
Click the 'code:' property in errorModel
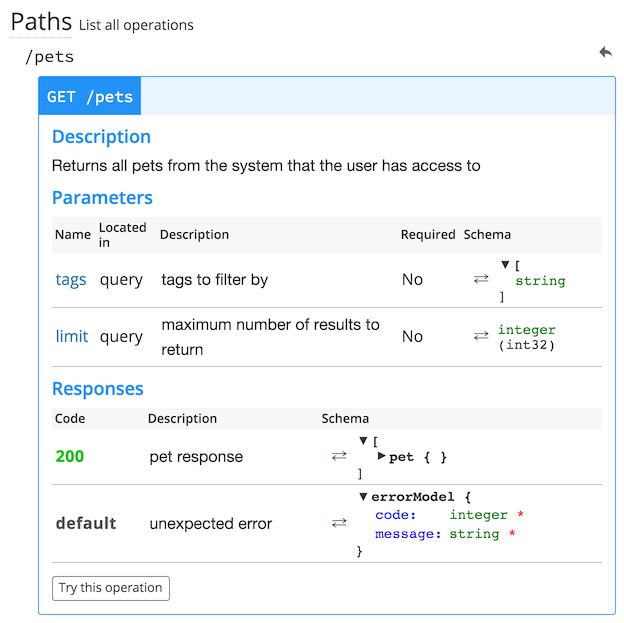point(396,515)
